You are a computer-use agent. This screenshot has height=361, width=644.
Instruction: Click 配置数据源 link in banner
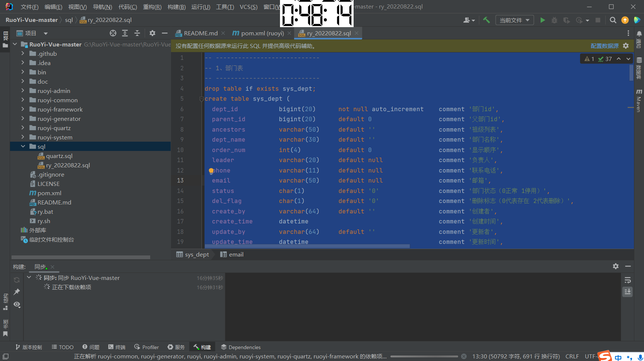pyautogui.click(x=605, y=46)
